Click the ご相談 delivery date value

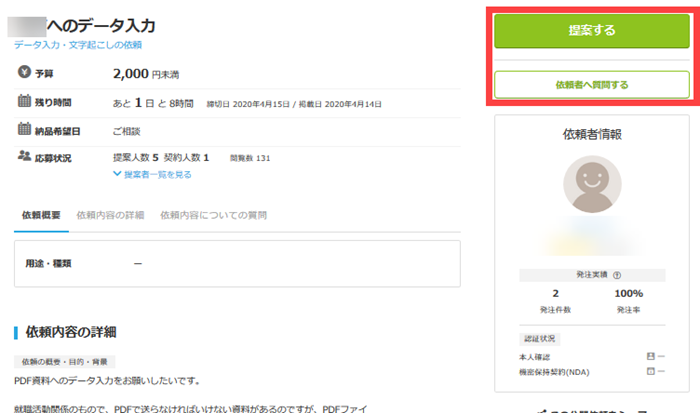tap(126, 131)
